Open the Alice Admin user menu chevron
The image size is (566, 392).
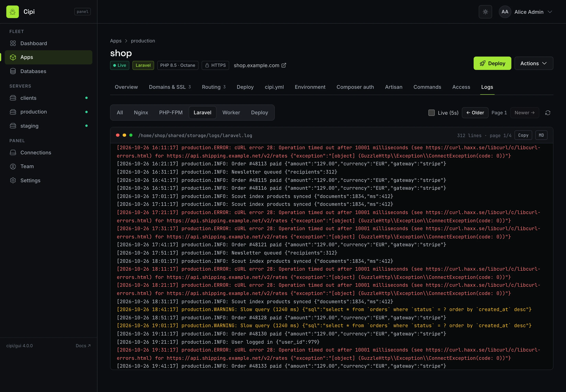click(x=550, y=12)
